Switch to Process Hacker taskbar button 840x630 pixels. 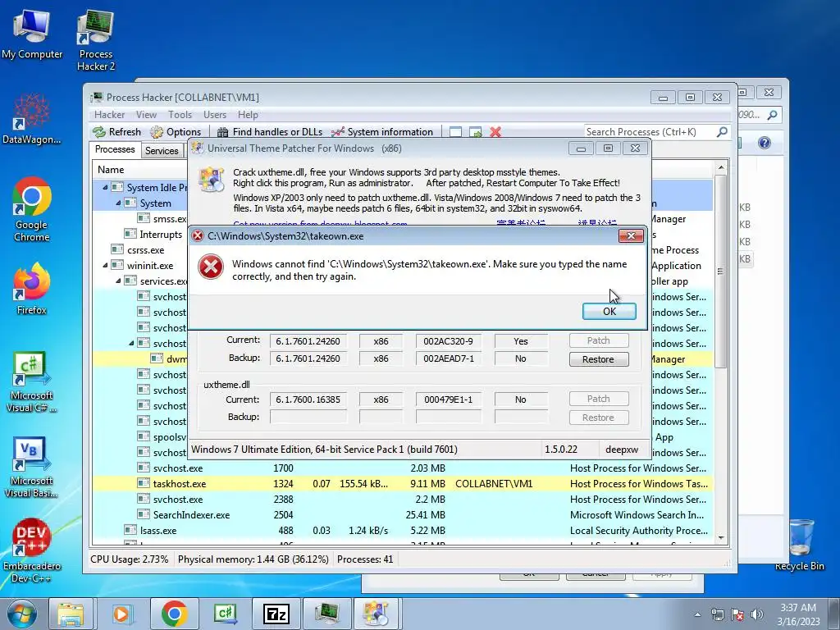click(326, 614)
